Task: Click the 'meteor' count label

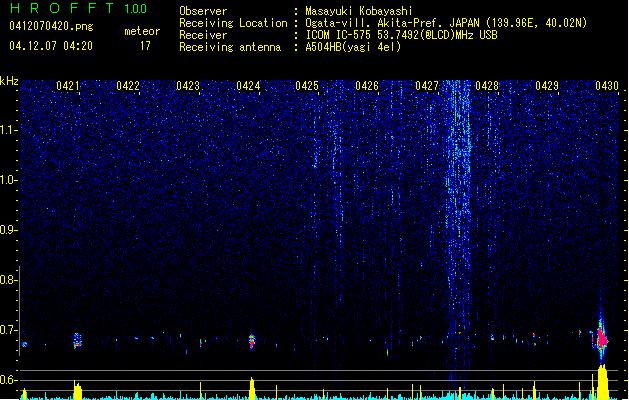Action: pyautogui.click(x=142, y=31)
